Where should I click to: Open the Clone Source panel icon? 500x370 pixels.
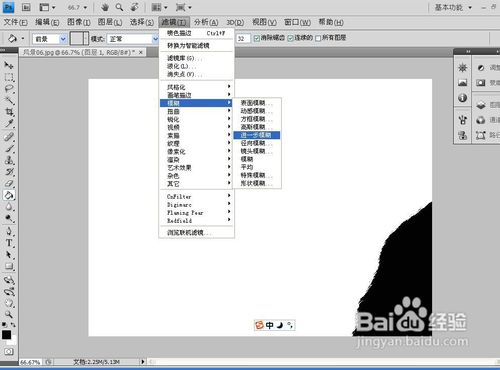[x=462, y=135]
